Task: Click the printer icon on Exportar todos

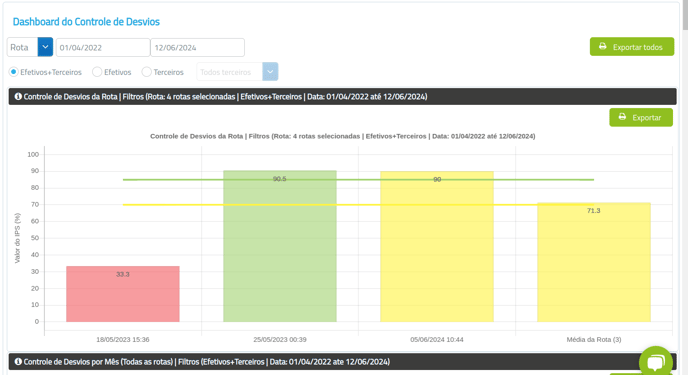Action: 603,46
